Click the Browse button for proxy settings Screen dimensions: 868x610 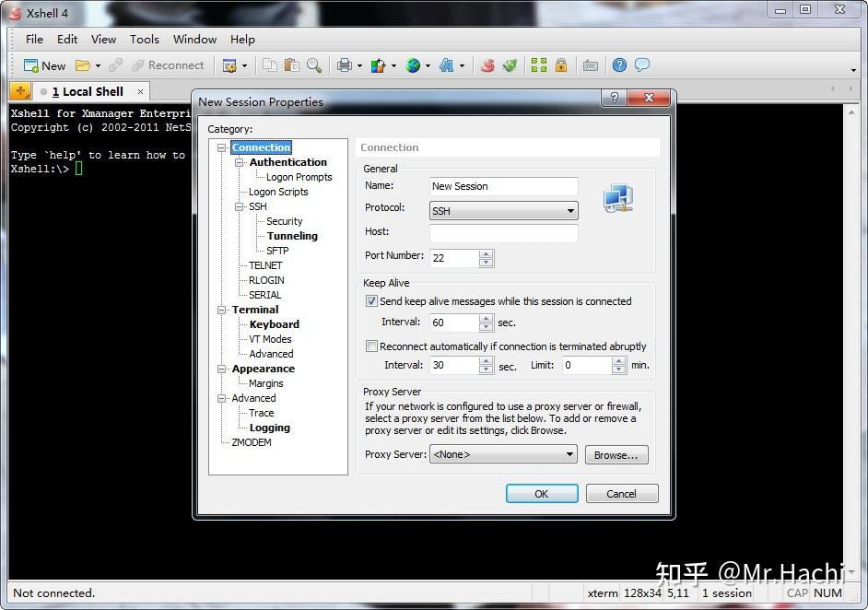(x=616, y=454)
